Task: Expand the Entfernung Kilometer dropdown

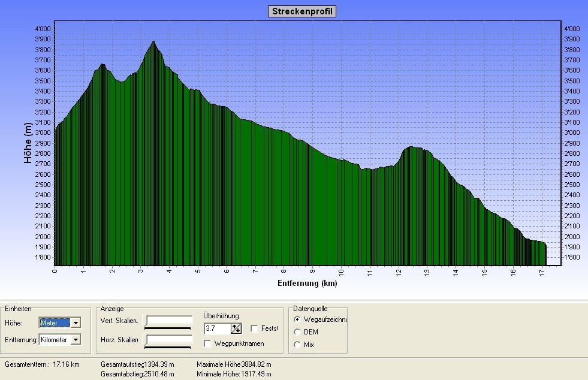Action: click(x=76, y=340)
